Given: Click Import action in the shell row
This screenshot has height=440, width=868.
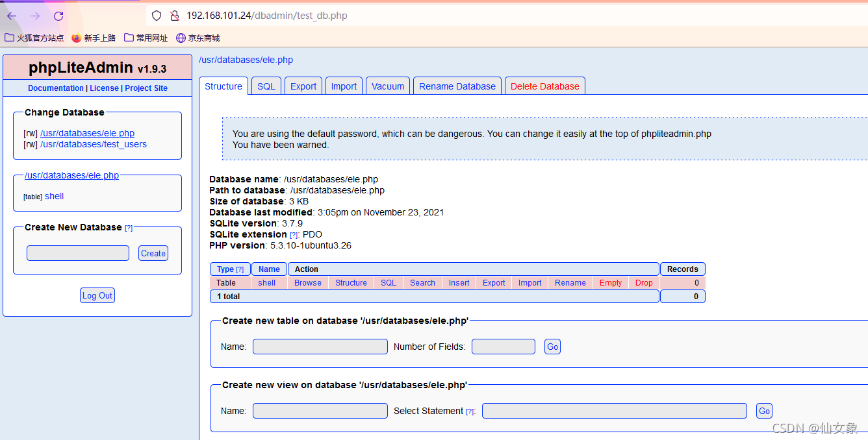Looking at the screenshot, I should pos(530,283).
